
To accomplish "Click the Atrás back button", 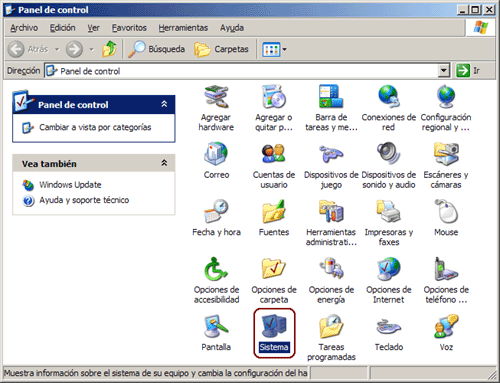I will (28, 49).
